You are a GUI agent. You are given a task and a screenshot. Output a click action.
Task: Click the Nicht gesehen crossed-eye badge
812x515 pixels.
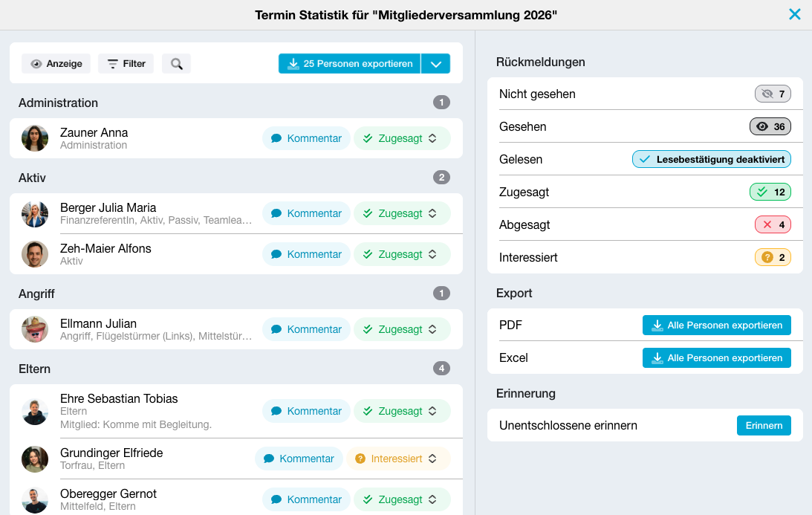click(x=773, y=94)
